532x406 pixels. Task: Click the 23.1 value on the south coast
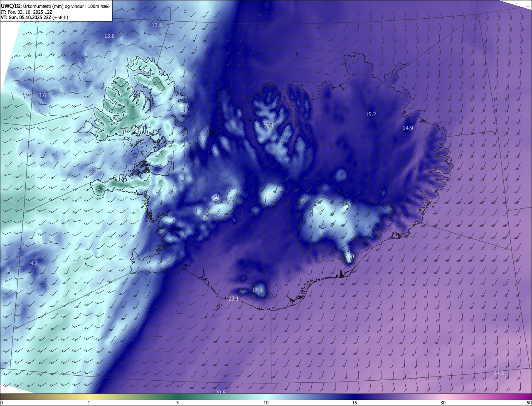point(234,299)
